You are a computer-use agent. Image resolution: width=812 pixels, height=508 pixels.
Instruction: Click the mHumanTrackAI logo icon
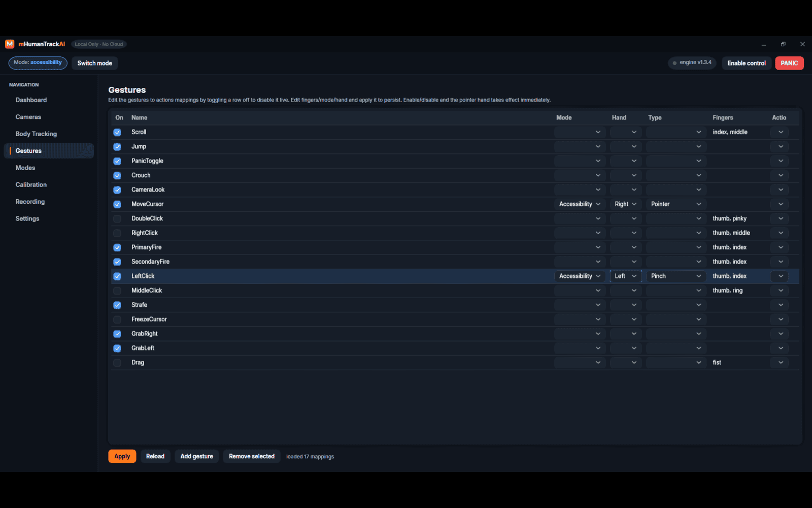point(10,44)
